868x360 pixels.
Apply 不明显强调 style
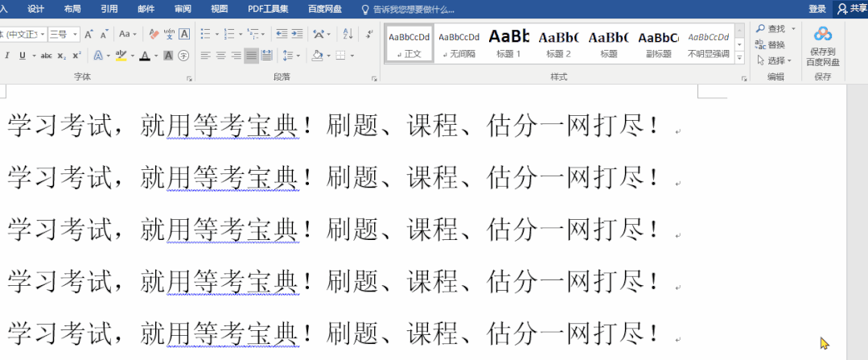[708, 43]
